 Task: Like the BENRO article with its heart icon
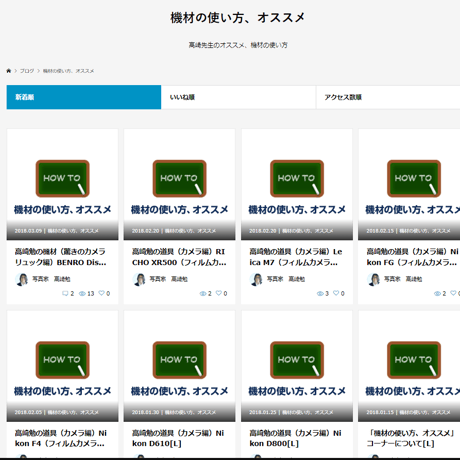[x=101, y=293]
